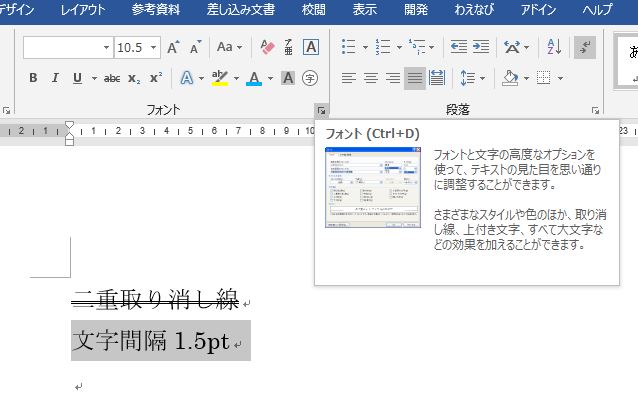Increase the paragraph indent
This screenshot has height=399, width=638.
(x=481, y=47)
